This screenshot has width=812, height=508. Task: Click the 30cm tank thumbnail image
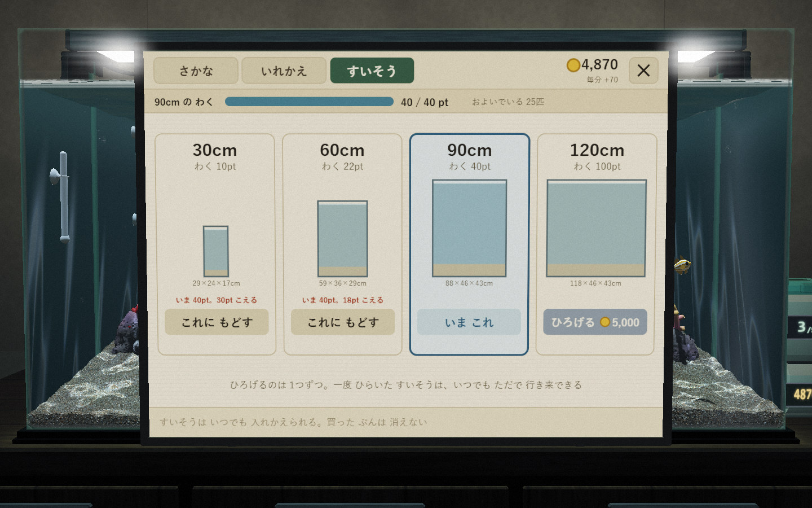click(216, 251)
